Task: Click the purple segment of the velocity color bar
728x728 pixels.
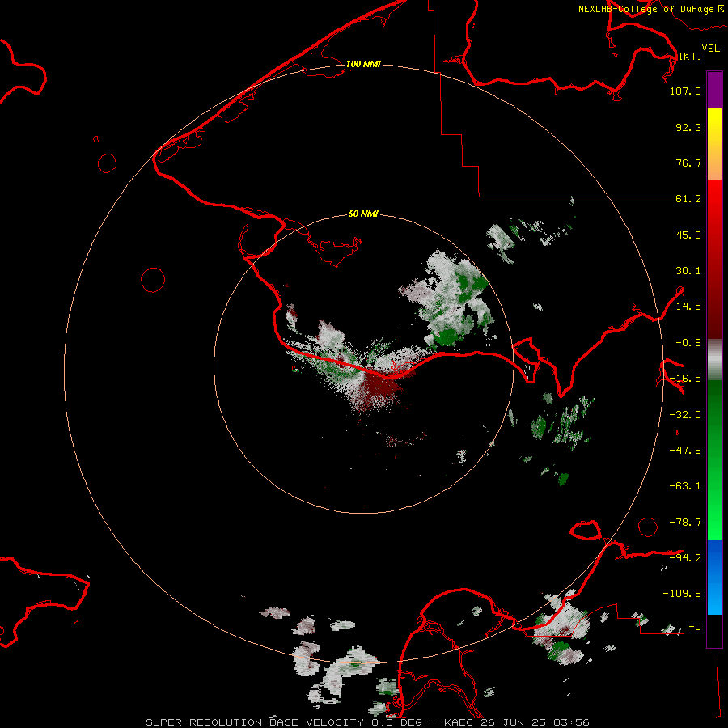Action: tap(714, 90)
